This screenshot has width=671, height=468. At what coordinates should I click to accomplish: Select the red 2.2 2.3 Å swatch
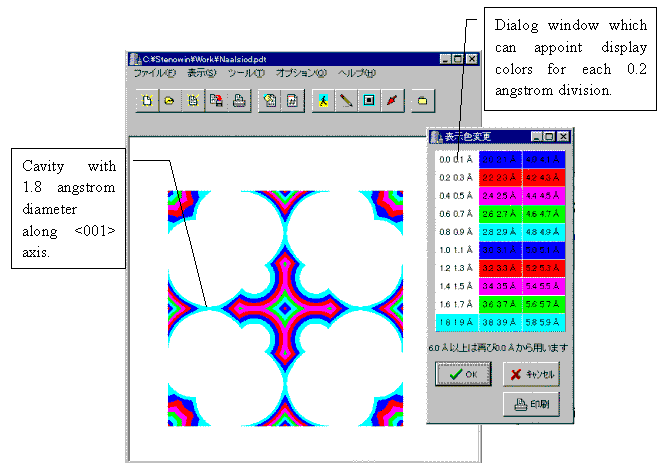pos(500,178)
